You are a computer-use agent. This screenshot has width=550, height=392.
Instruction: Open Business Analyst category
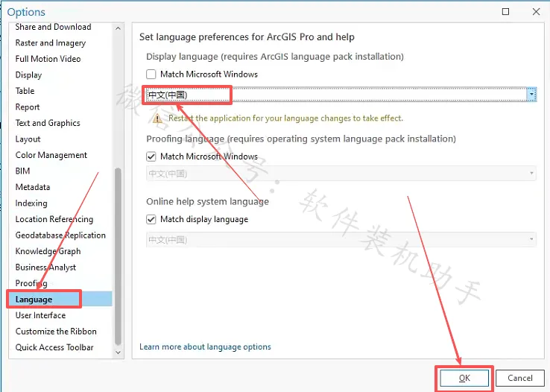point(45,268)
